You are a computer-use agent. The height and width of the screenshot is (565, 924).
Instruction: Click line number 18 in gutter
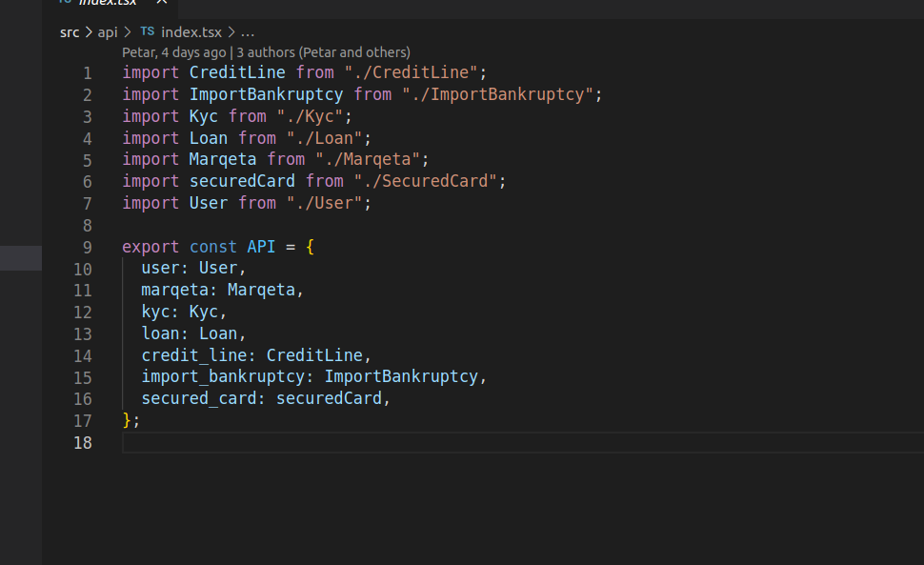[83, 443]
